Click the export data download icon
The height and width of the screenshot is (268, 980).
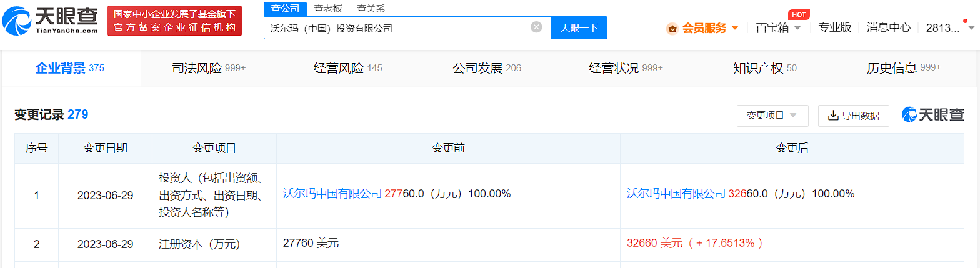[x=833, y=116]
